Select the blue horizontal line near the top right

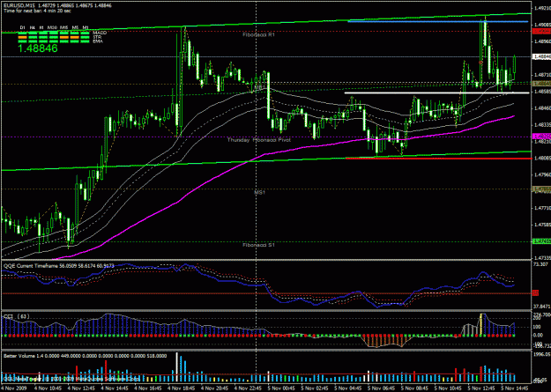tap(438, 21)
